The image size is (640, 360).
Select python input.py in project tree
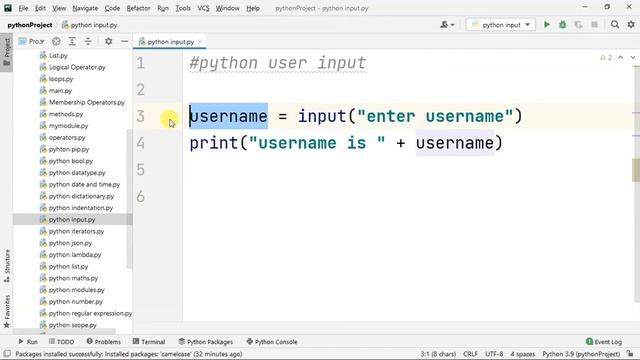pos(72,220)
